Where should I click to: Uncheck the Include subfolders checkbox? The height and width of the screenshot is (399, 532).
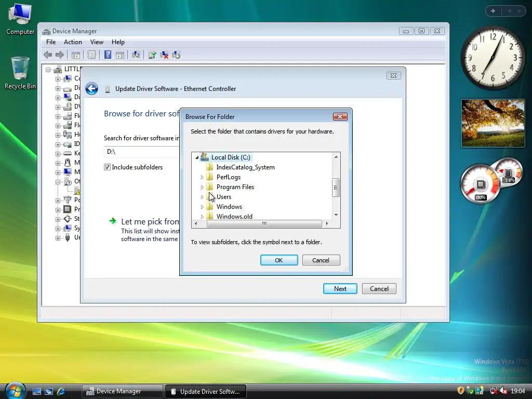coord(107,167)
